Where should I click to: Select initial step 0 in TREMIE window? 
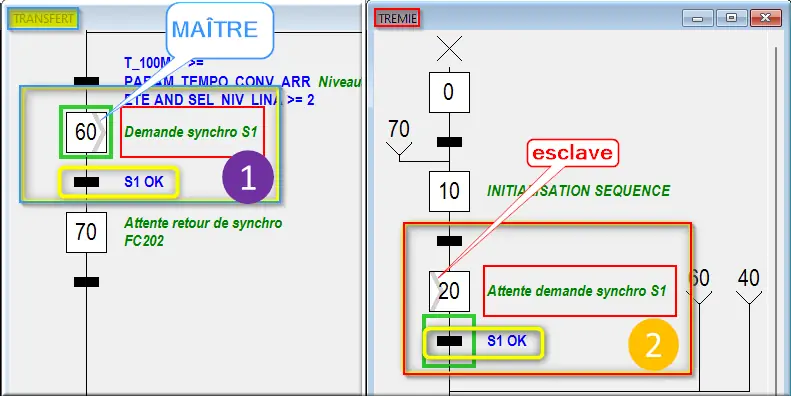click(x=449, y=92)
